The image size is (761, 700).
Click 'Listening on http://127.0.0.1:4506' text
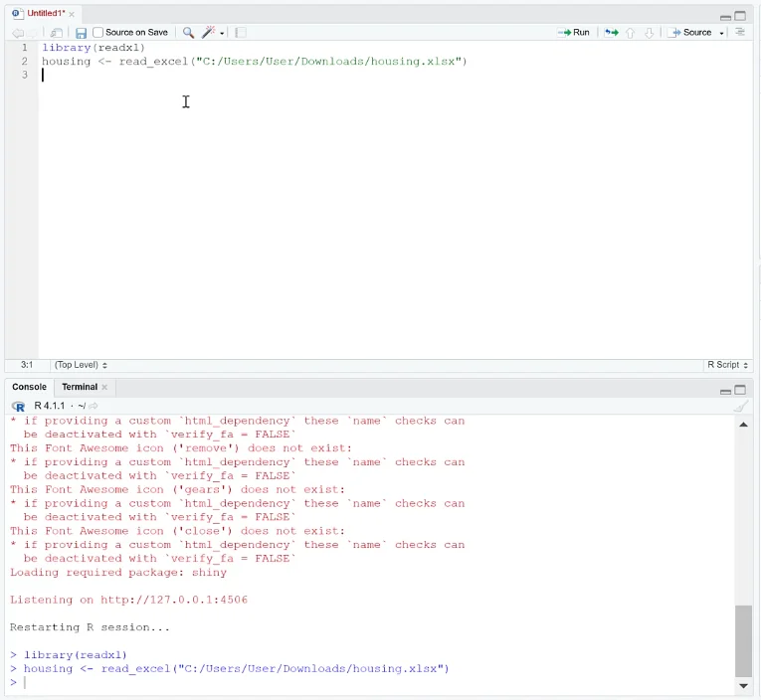pos(128,600)
